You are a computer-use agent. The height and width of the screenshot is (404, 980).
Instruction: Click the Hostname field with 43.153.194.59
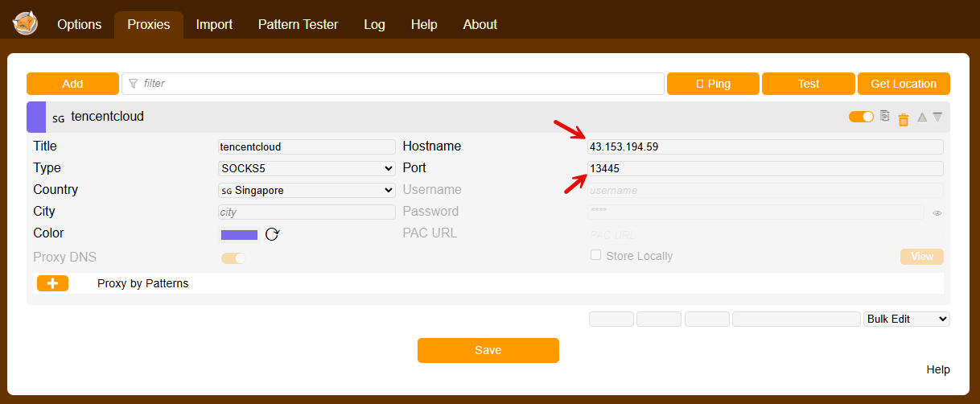765,147
